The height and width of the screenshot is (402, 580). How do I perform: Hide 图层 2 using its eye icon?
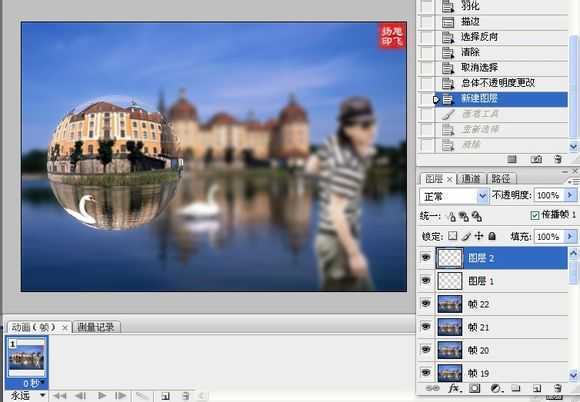[x=426, y=257]
